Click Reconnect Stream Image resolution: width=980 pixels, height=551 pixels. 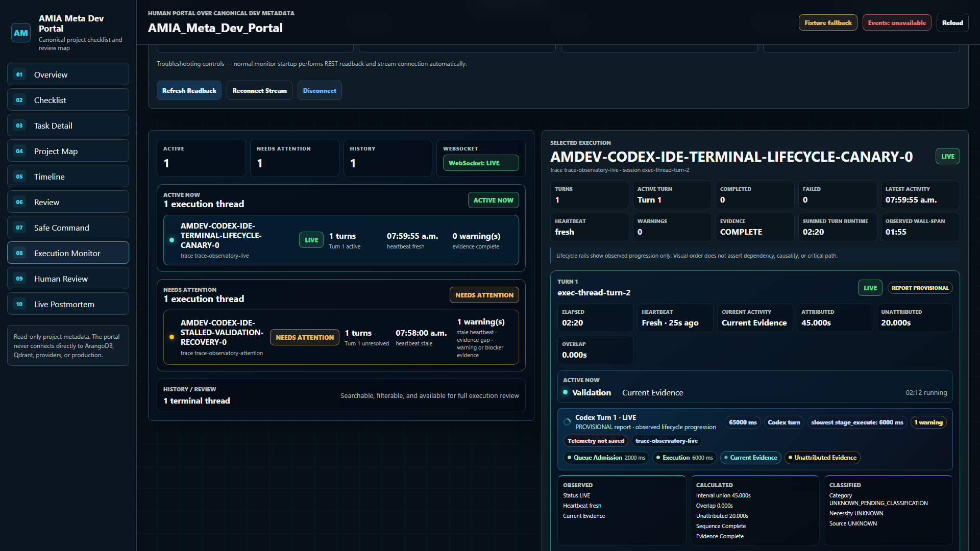[259, 90]
